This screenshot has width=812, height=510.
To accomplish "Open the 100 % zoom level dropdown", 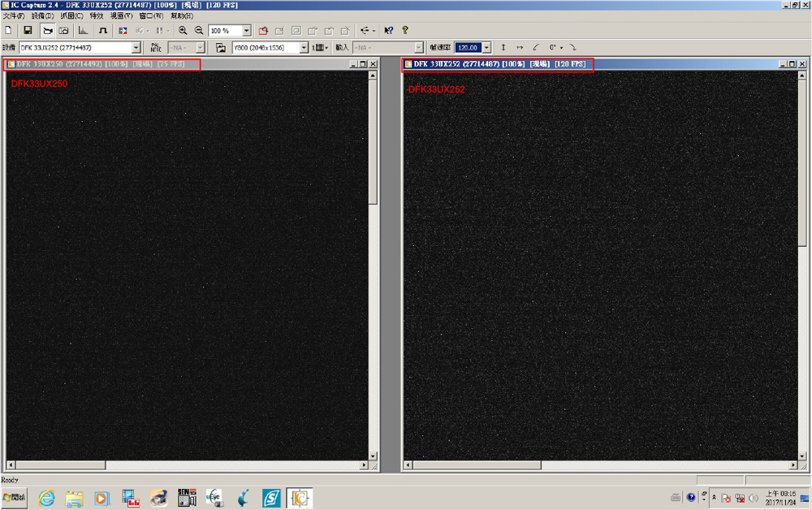I will click(247, 31).
